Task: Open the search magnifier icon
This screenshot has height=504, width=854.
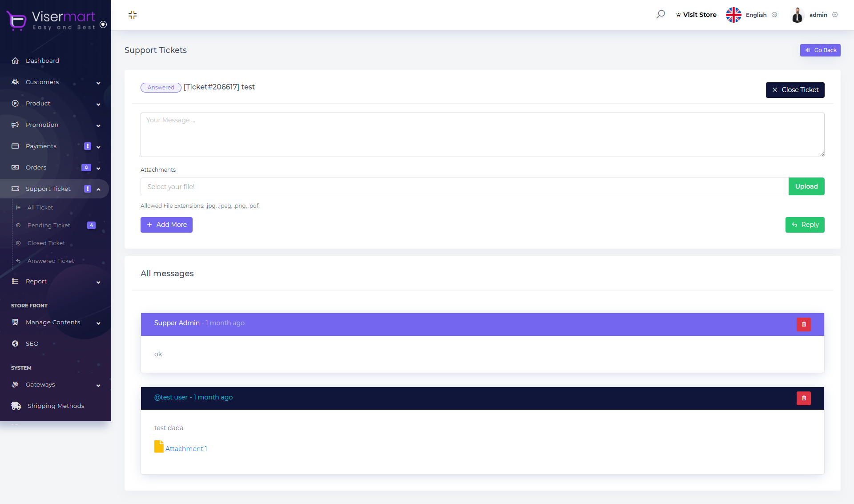Action: [661, 14]
